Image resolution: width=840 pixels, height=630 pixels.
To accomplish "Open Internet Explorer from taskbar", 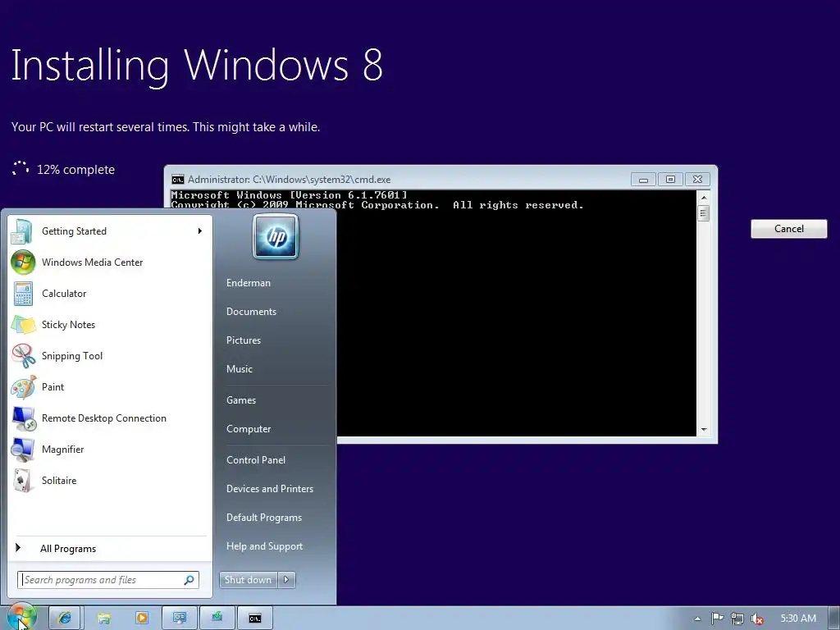I will 65,619.
